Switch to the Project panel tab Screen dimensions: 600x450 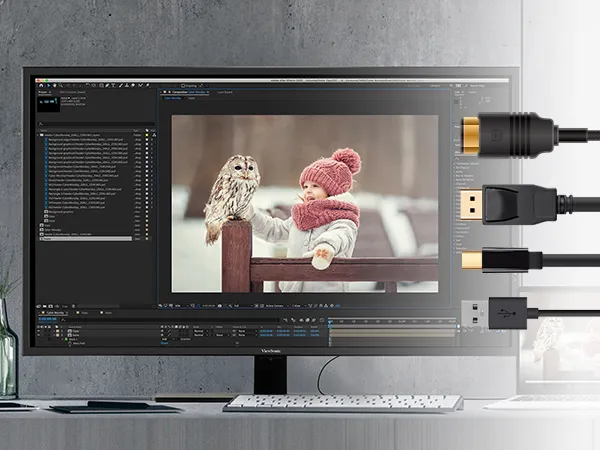coord(43,92)
